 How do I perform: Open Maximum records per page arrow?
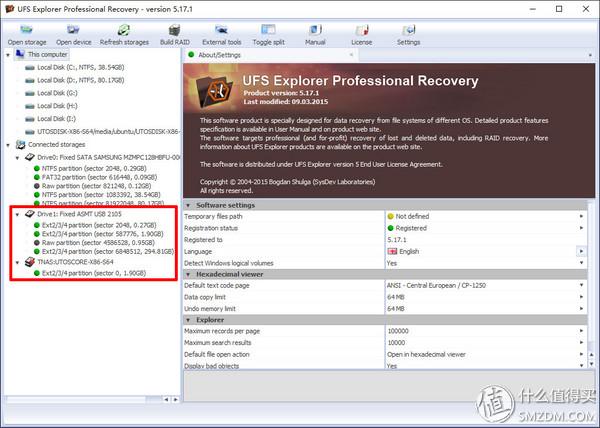click(x=581, y=331)
